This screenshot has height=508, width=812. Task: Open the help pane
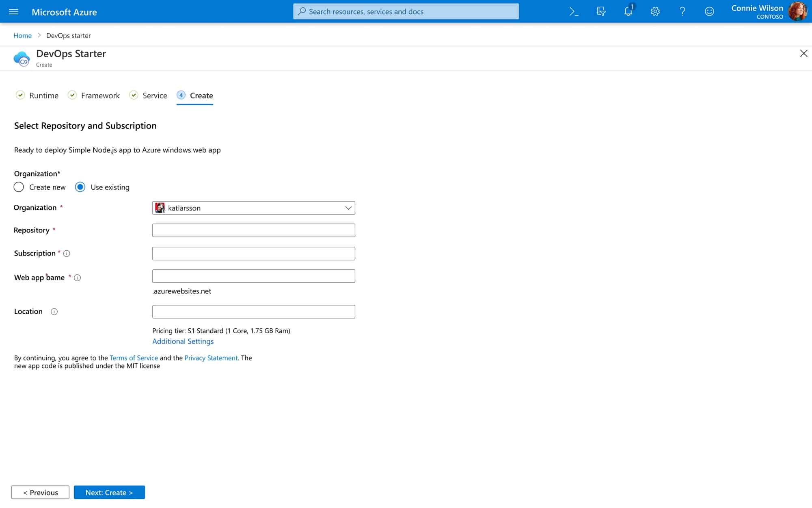coord(682,11)
